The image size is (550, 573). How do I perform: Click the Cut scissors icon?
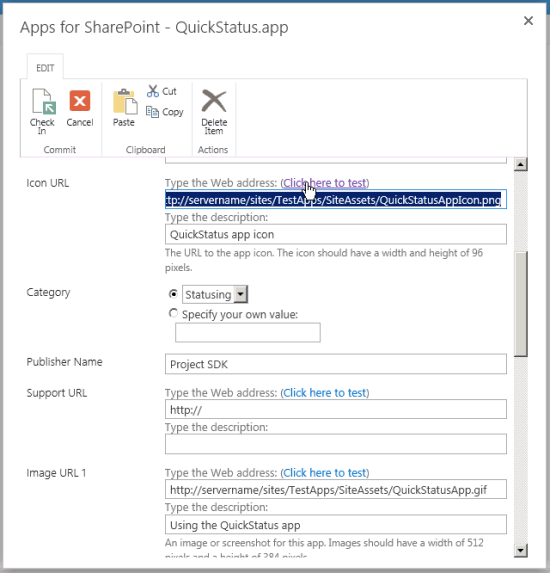(x=153, y=91)
